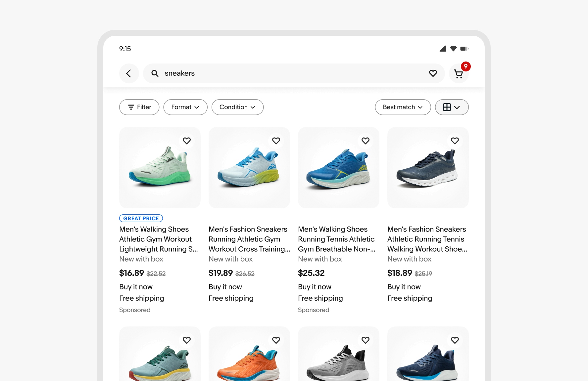Click the 9:15 clock in the status bar
The height and width of the screenshot is (381, 588).
(125, 49)
